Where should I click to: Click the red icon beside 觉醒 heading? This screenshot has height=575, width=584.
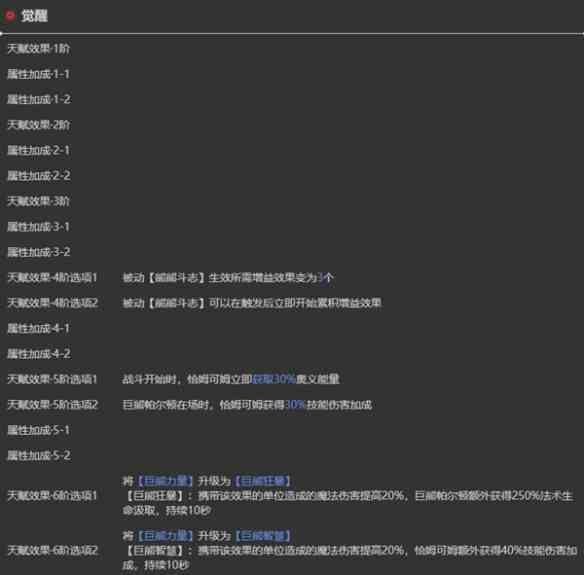pyautogui.click(x=9, y=16)
